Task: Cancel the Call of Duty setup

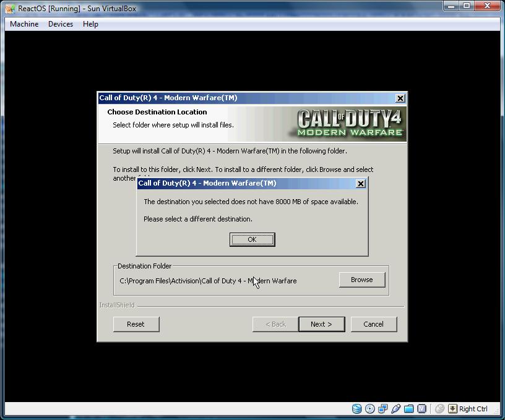Action: (x=374, y=324)
